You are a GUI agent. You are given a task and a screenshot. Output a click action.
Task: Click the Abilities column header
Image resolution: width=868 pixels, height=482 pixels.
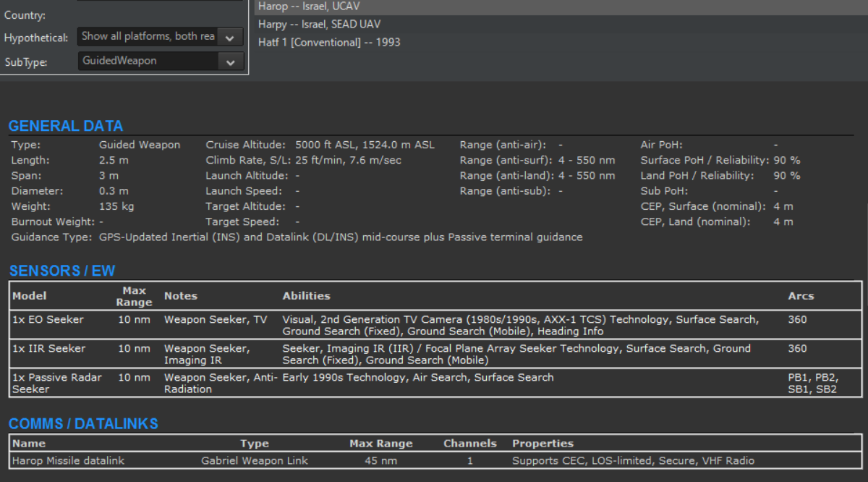tap(306, 295)
